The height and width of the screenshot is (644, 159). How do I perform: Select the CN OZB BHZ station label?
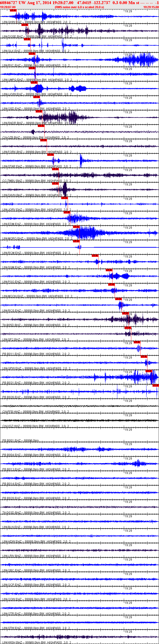coord(36,138)
